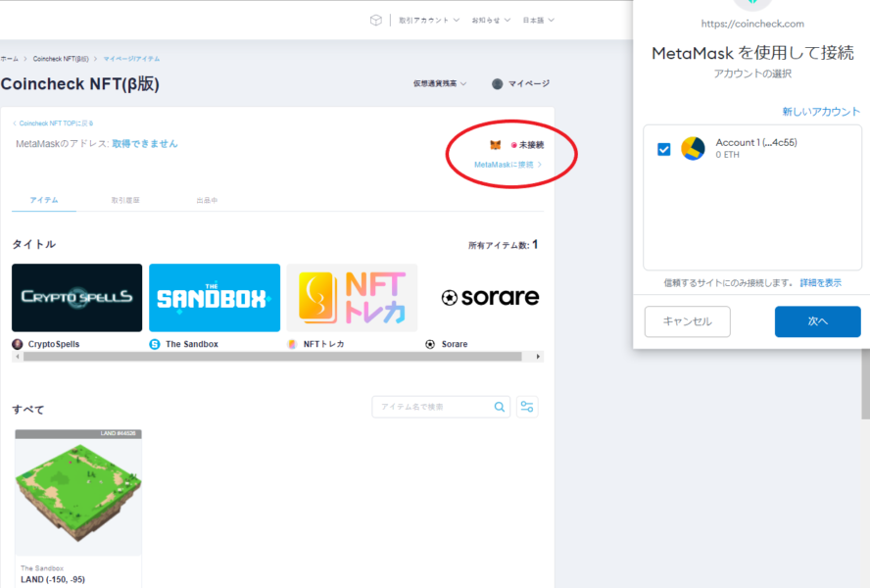Click the Sorare soccer ball icon
This screenshot has height=588, width=870.
coord(430,344)
